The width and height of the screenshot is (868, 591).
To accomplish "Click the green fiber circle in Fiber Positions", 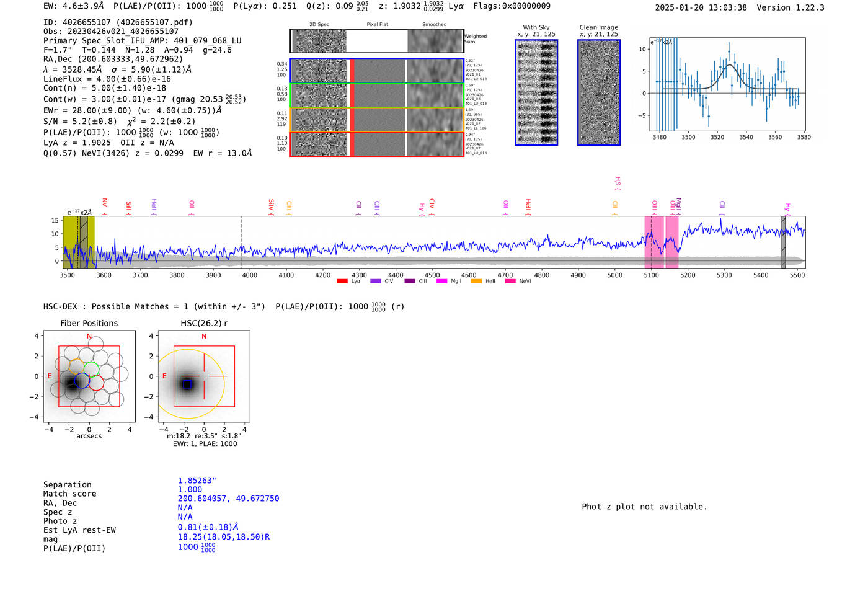I will tap(91, 369).
